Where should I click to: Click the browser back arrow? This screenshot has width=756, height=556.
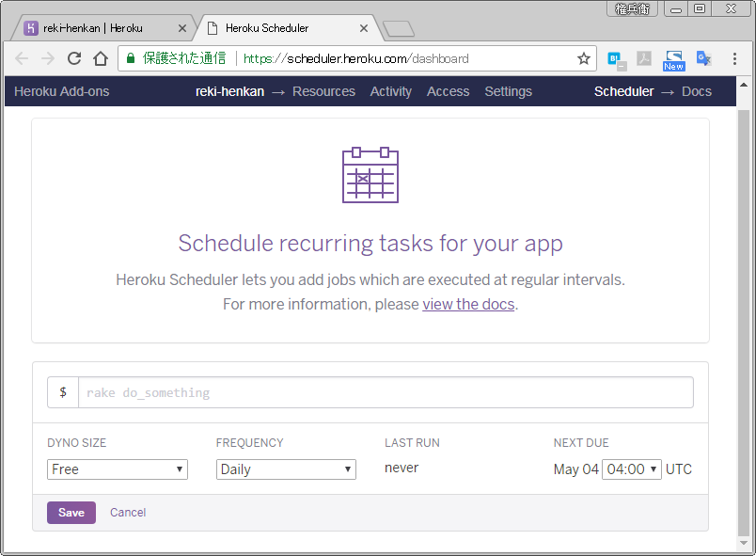(x=22, y=59)
